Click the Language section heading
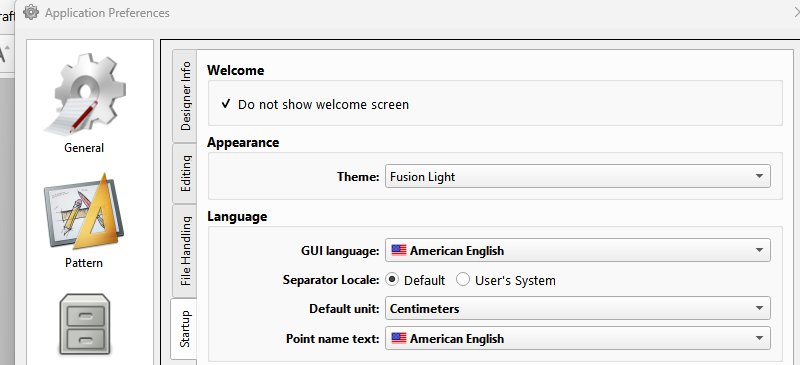 [x=237, y=216]
